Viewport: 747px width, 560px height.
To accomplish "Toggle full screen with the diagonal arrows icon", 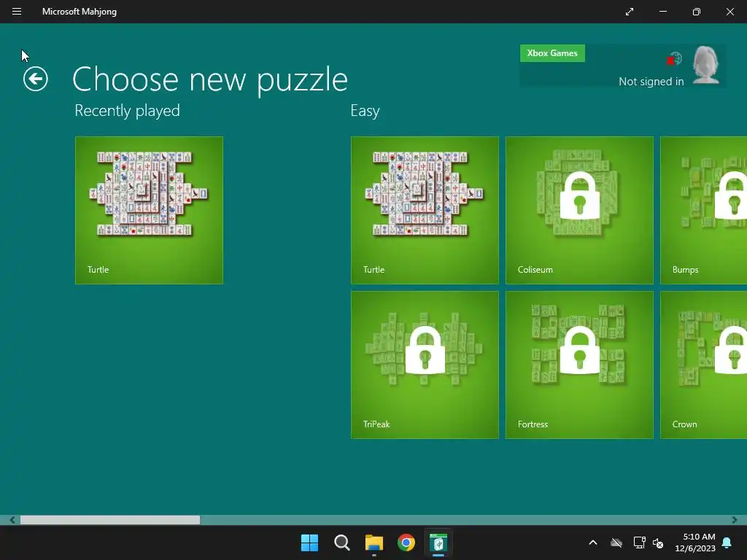I will (x=630, y=12).
